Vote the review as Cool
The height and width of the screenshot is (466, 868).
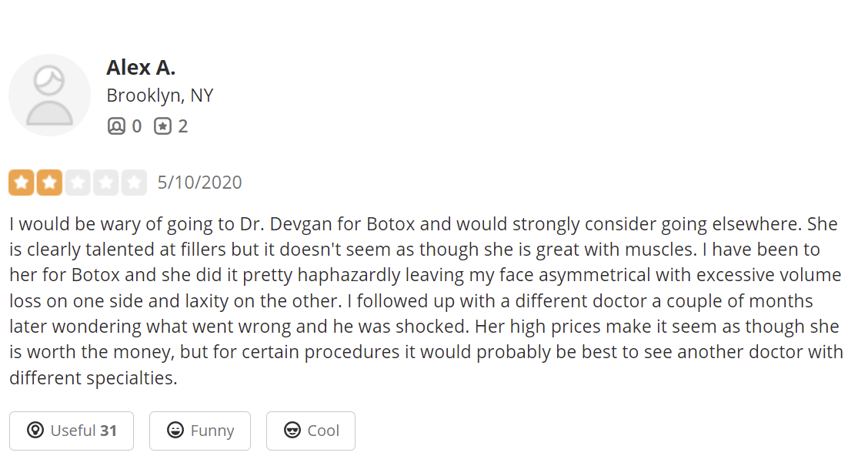pos(311,431)
